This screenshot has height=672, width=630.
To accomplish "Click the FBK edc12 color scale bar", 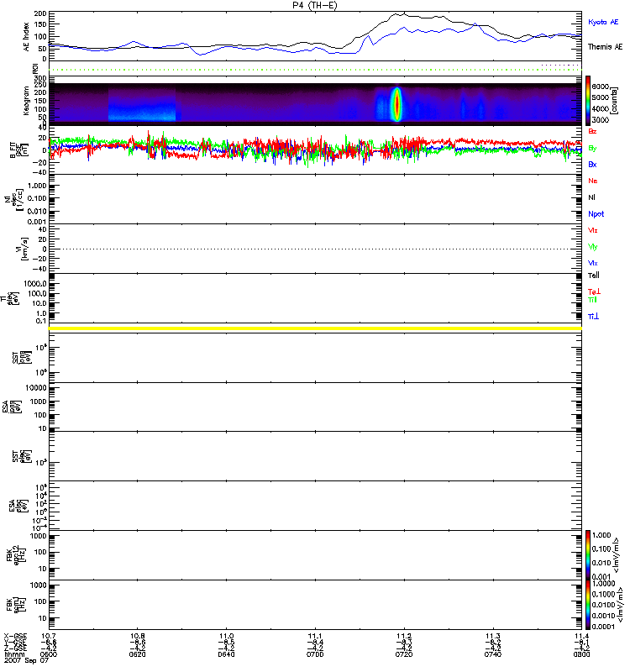I will coord(588,555).
